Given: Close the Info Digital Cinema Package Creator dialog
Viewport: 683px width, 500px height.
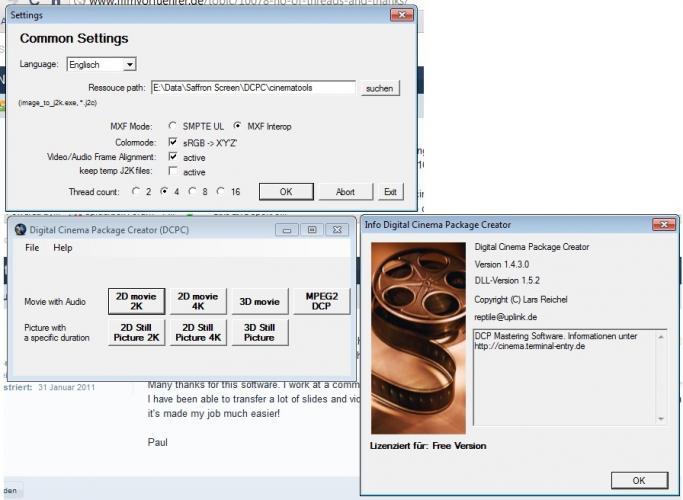Looking at the screenshot, I should 663,223.
